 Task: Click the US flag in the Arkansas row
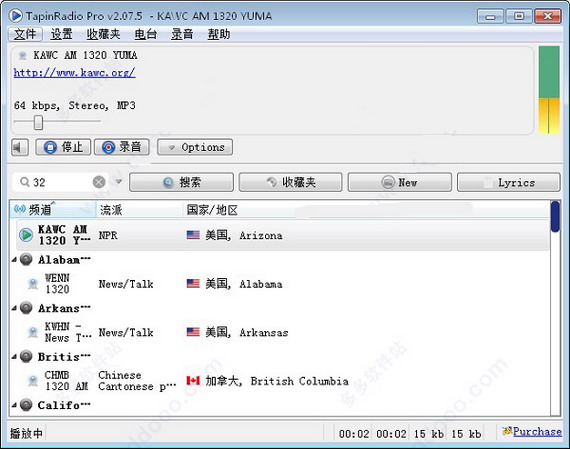[x=193, y=332]
